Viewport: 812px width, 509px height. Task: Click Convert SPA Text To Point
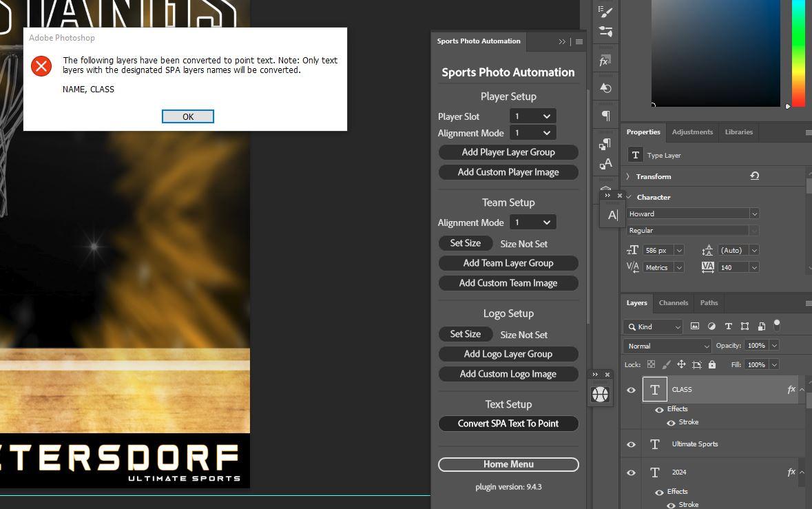click(x=508, y=424)
